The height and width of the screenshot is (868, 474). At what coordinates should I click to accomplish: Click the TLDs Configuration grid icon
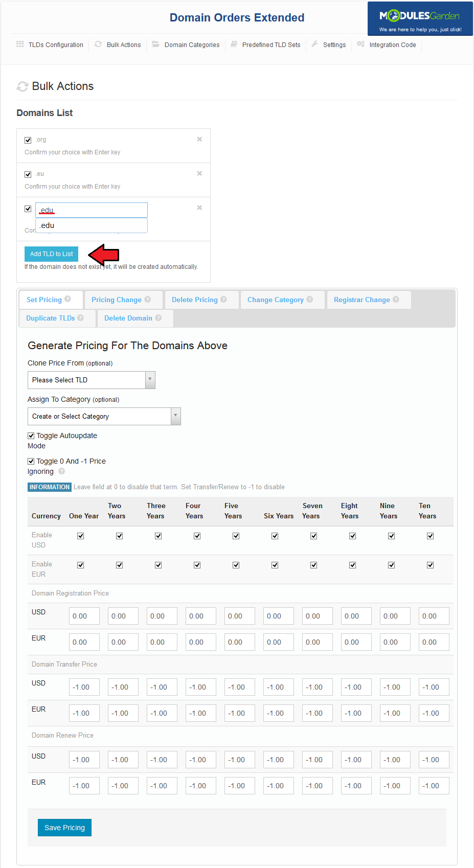click(x=20, y=44)
